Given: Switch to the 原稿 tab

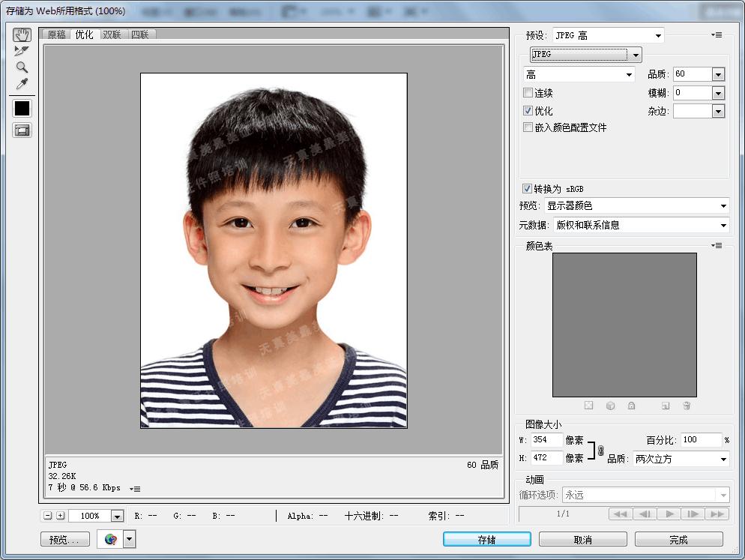Looking at the screenshot, I should [x=56, y=34].
